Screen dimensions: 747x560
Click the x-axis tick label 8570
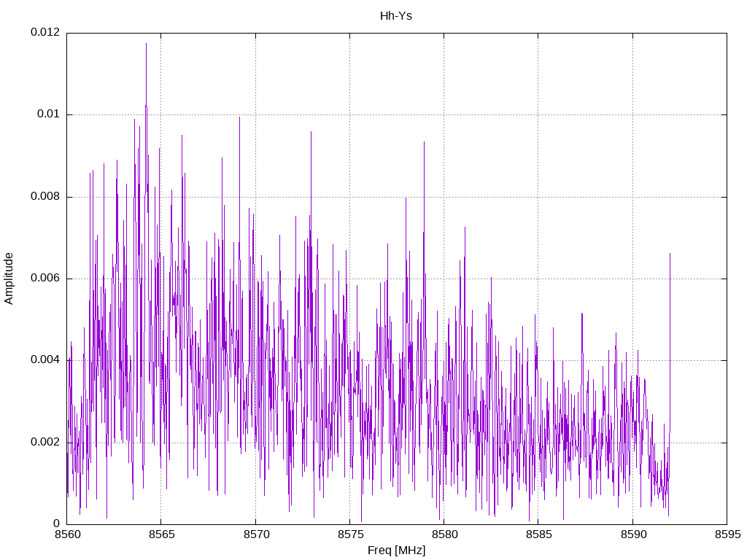[256, 534]
